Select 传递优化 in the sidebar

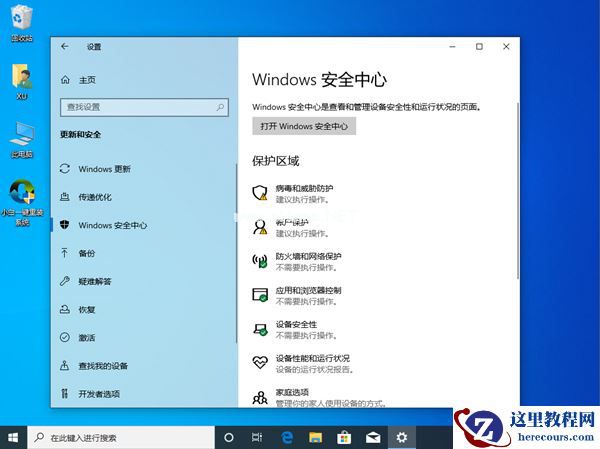pos(95,197)
